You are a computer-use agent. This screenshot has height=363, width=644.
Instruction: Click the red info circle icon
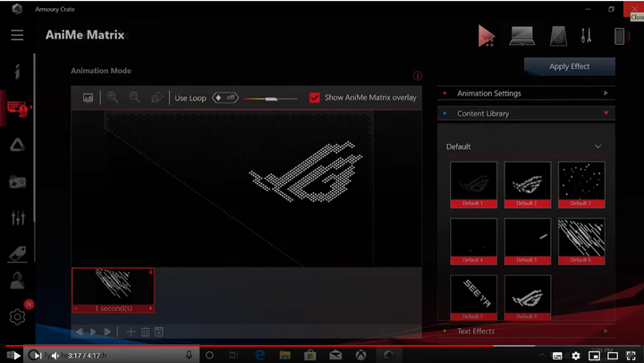(x=418, y=76)
